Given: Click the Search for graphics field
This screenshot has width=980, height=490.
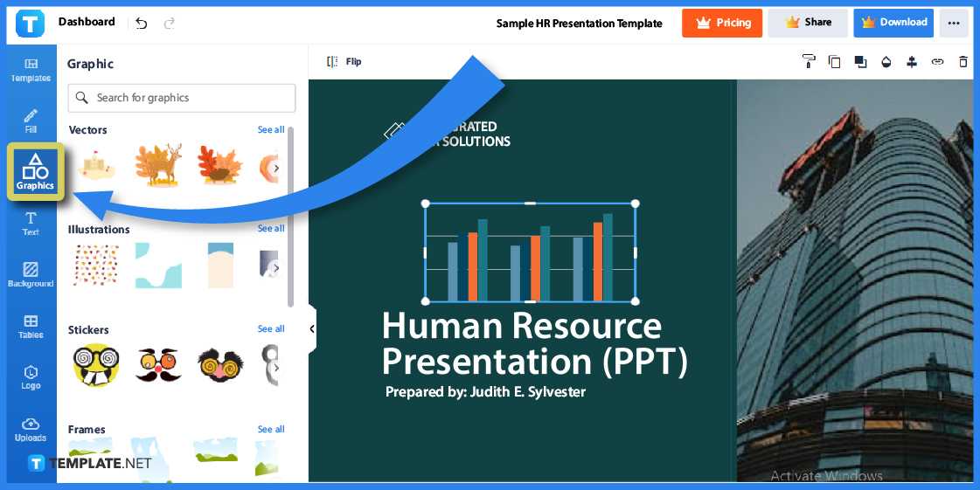Looking at the screenshot, I should pyautogui.click(x=182, y=98).
